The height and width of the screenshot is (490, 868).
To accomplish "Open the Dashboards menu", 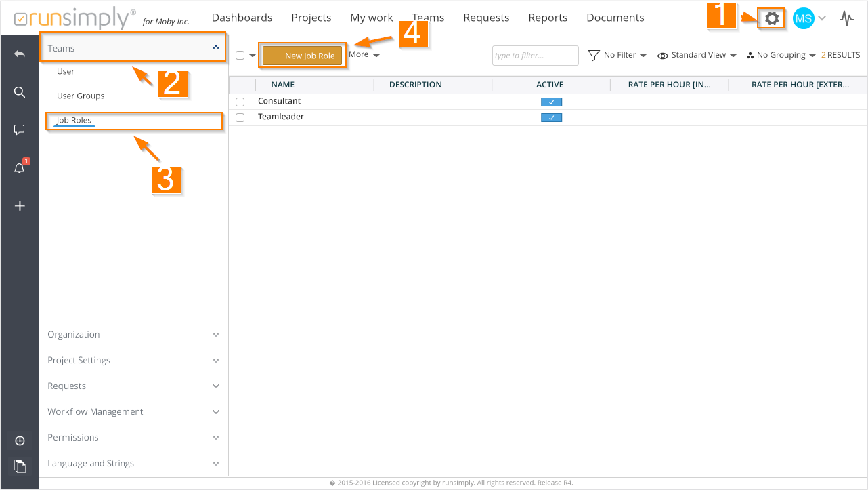I will click(x=242, y=18).
